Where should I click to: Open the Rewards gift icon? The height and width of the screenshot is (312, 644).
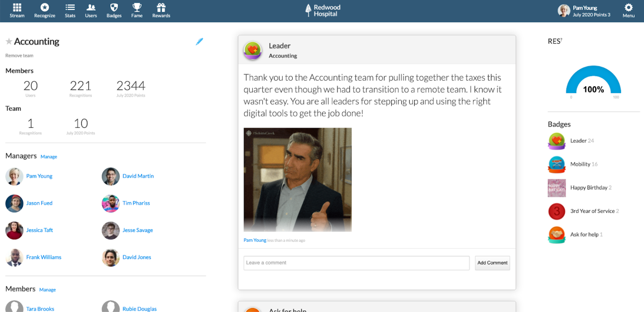tap(161, 10)
